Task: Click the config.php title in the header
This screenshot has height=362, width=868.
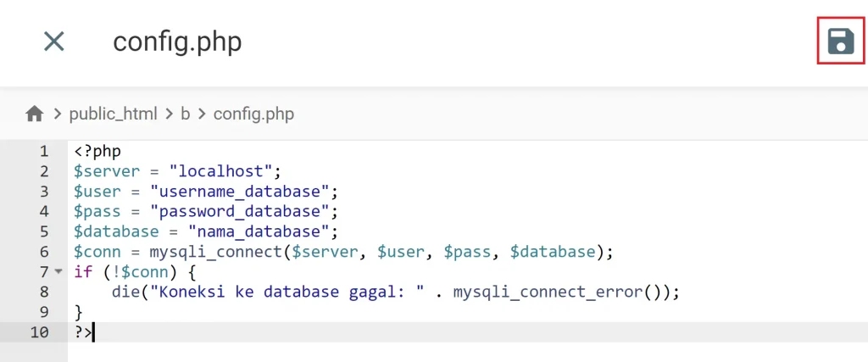Action: tap(177, 42)
